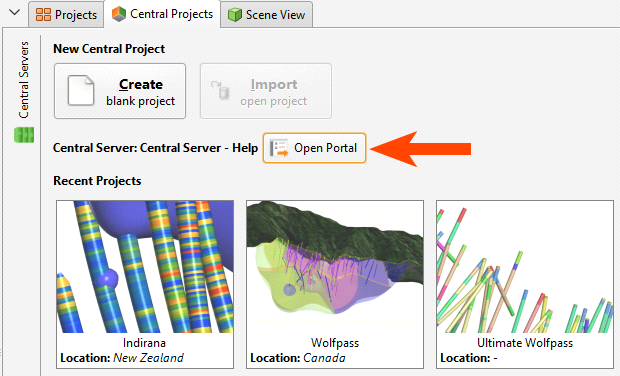Image resolution: width=620 pixels, height=376 pixels.
Task: Open the Ultimate Wolfpass drillholes thumbnail
Action: (x=525, y=266)
